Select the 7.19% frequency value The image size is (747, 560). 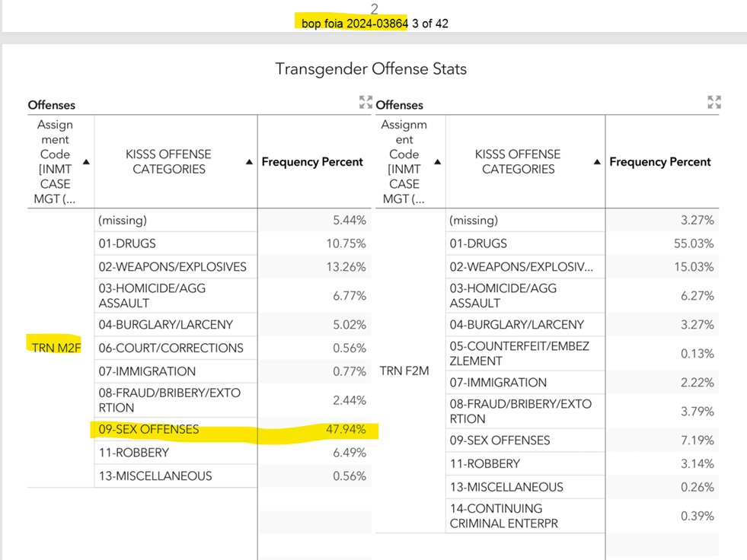[x=697, y=441]
